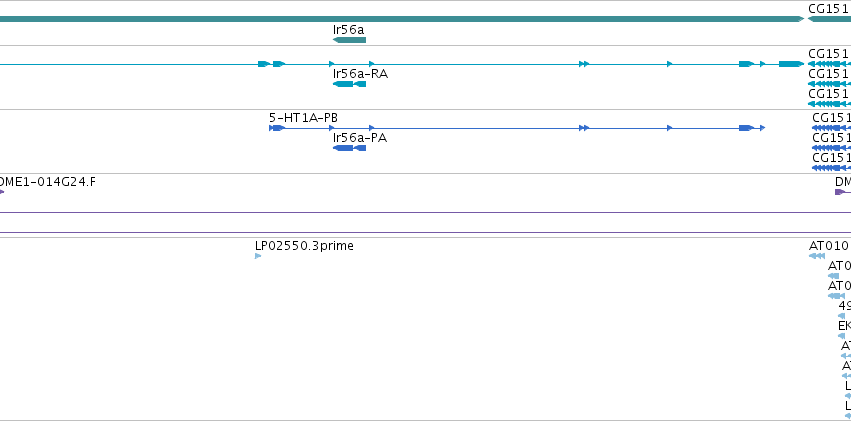Select the Ir56a-RA transcript glyph

pos(350,84)
